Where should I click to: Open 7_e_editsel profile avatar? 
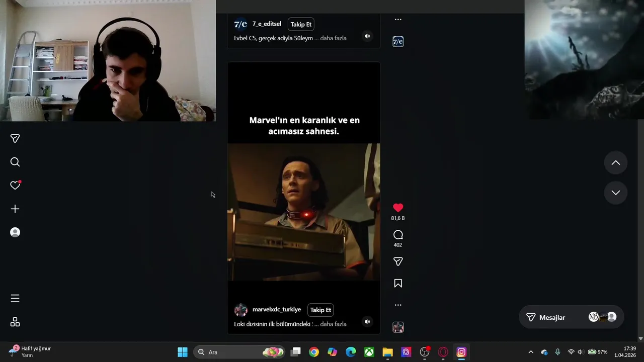[x=241, y=24]
